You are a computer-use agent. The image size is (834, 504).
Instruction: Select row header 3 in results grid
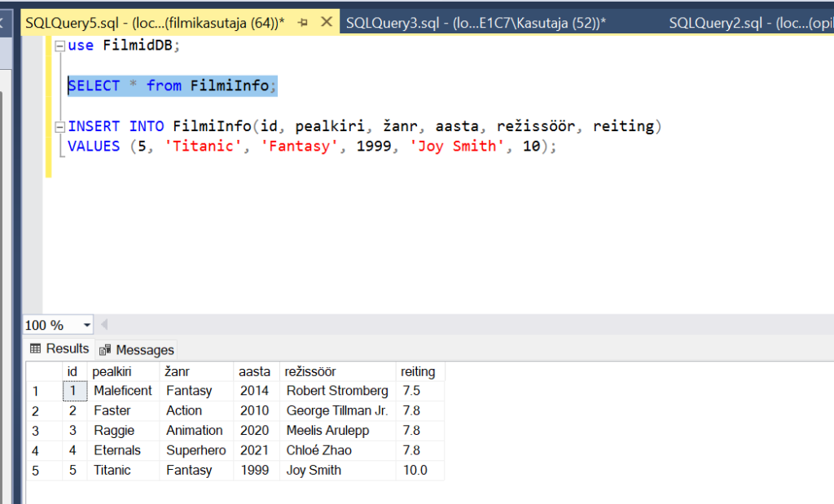[x=44, y=431]
